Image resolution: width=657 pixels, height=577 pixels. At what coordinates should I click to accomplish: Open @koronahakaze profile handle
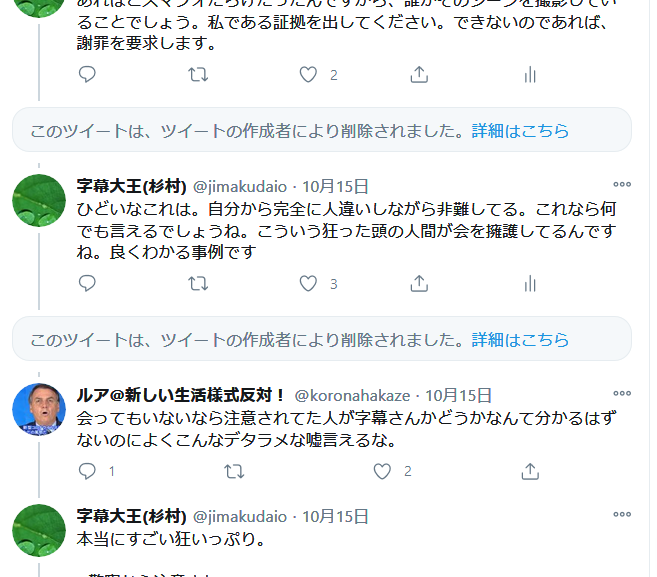click(x=352, y=396)
